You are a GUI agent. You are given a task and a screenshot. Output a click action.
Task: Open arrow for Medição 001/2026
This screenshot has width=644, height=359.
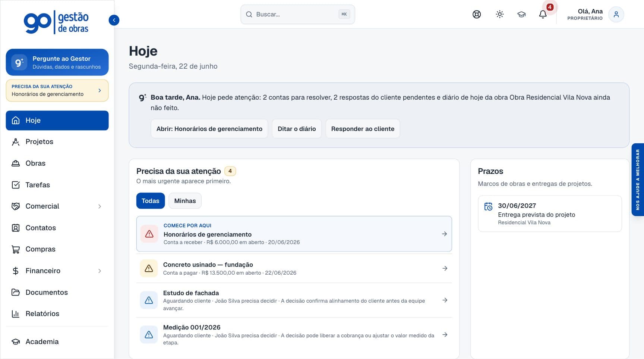(445, 335)
